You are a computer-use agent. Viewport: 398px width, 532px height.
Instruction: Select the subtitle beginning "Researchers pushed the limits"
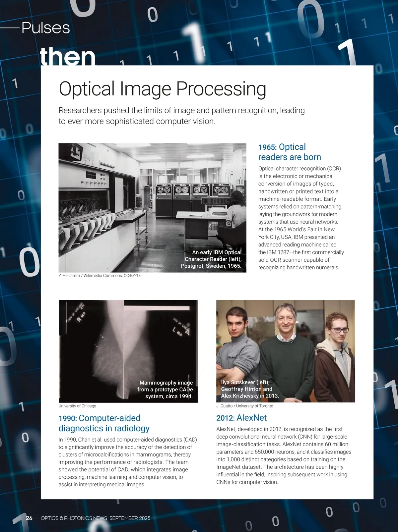click(x=181, y=116)
